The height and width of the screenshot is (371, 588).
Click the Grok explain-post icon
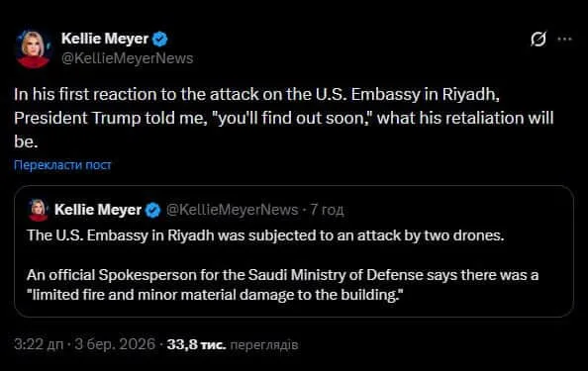(x=539, y=39)
